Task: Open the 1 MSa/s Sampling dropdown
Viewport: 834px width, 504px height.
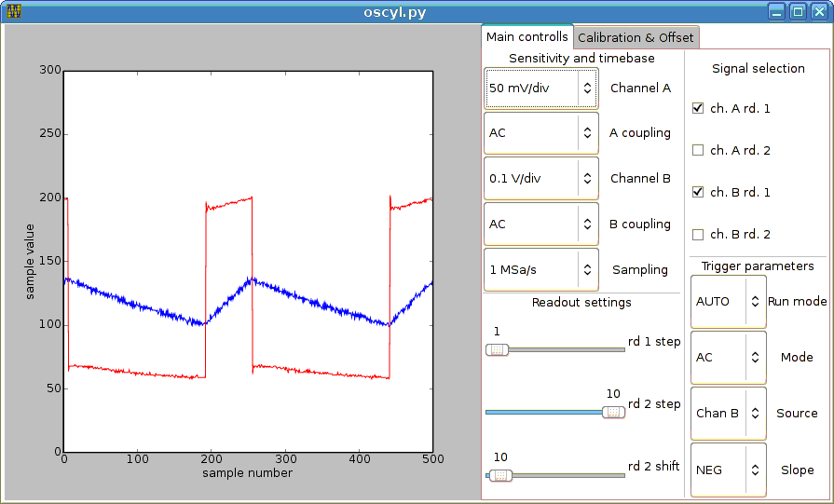Action: 540,270
